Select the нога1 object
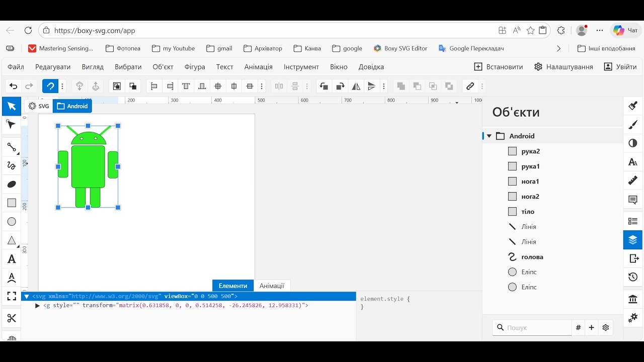 click(x=552, y=182)
